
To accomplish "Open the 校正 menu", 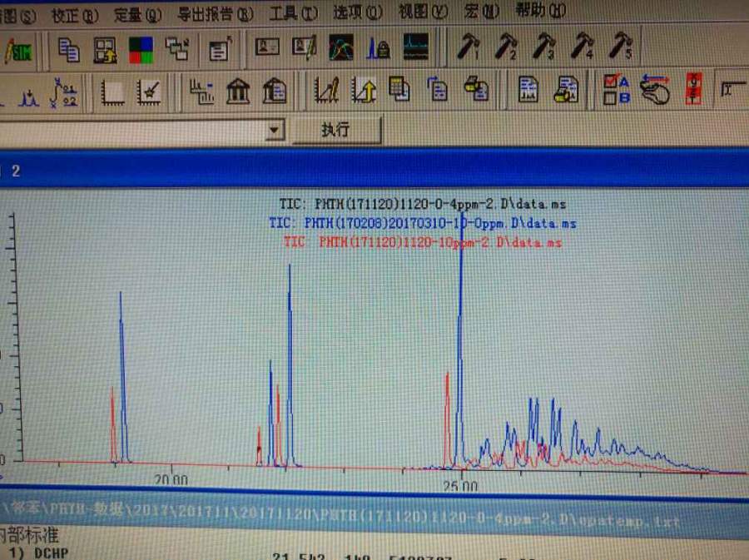I will (x=75, y=17).
